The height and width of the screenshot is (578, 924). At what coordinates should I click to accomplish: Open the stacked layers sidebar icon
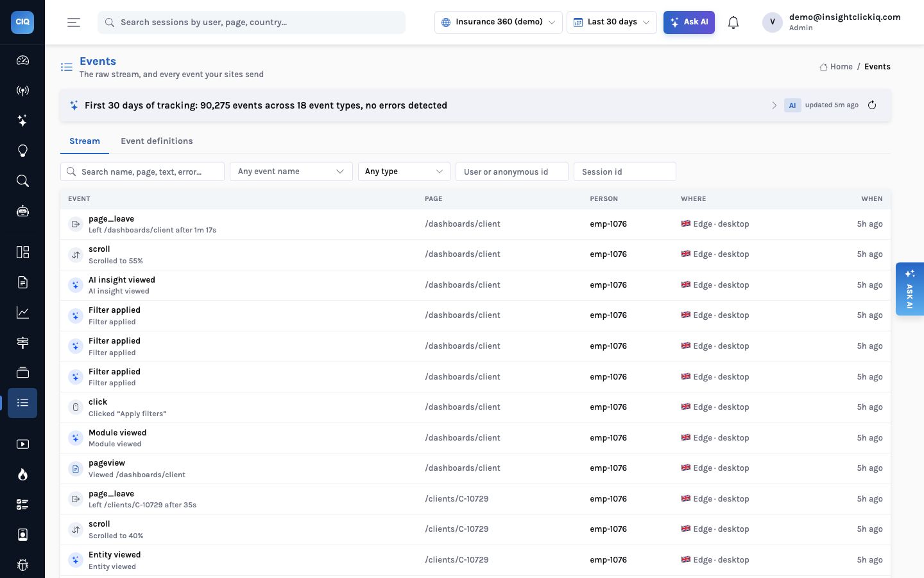pyautogui.click(x=22, y=372)
